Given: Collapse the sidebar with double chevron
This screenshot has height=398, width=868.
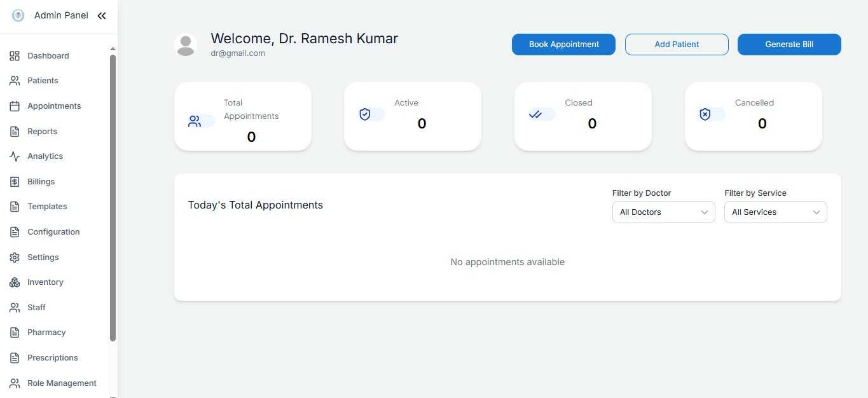Looking at the screenshot, I should (102, 16).
